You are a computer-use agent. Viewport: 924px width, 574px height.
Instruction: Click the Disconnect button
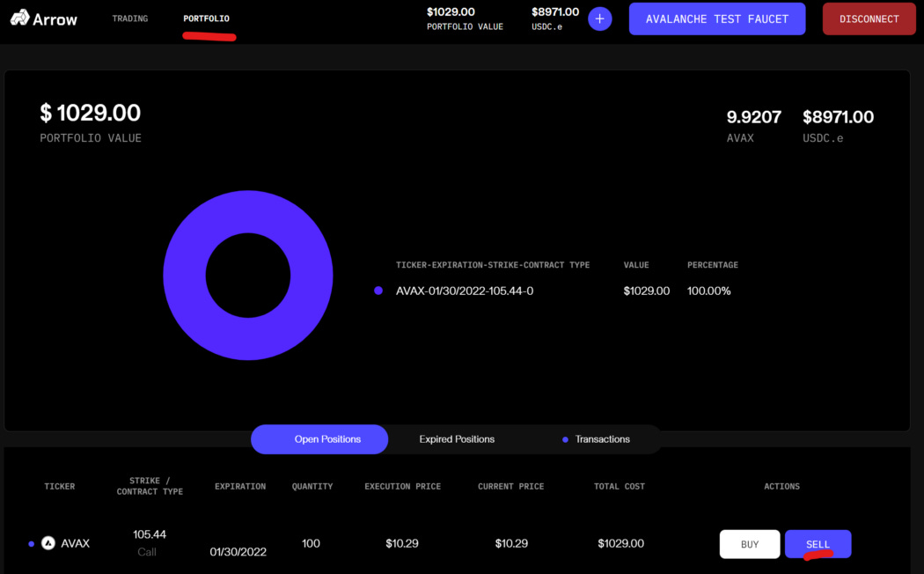click(x=869, y=18)
